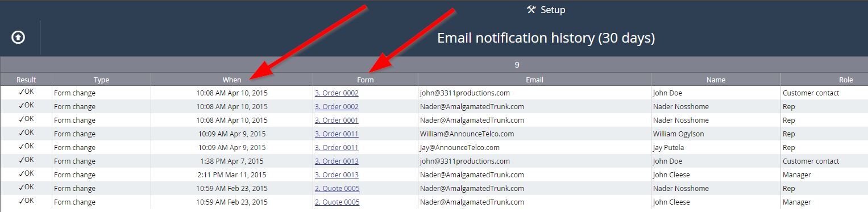
Task: Sort by the Role column header
Action: pyautogui.click(x=824, y=80)
